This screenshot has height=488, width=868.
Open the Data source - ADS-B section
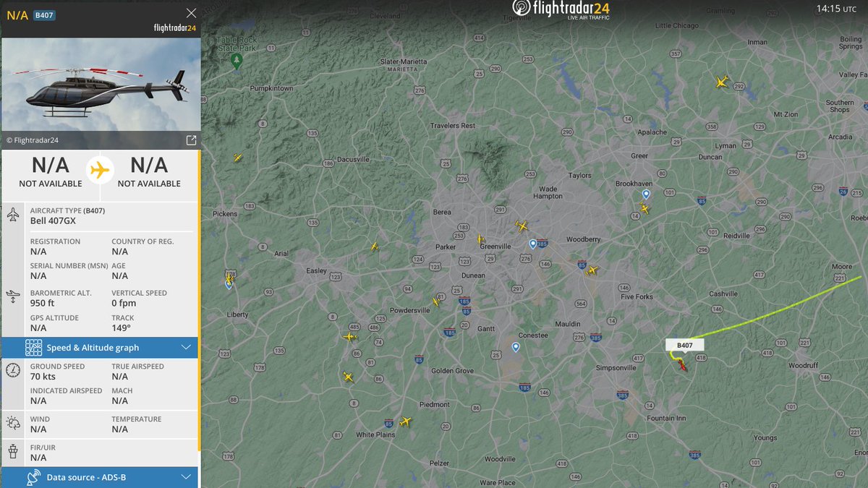(100, 477)
